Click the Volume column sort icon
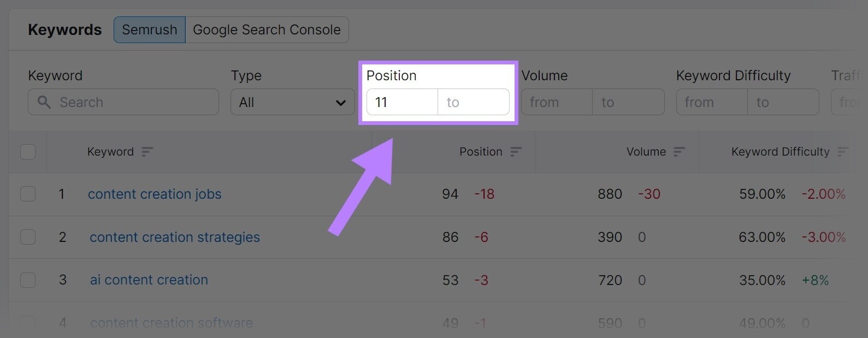Viewport: 868px width, 338px height. [679, 152]
